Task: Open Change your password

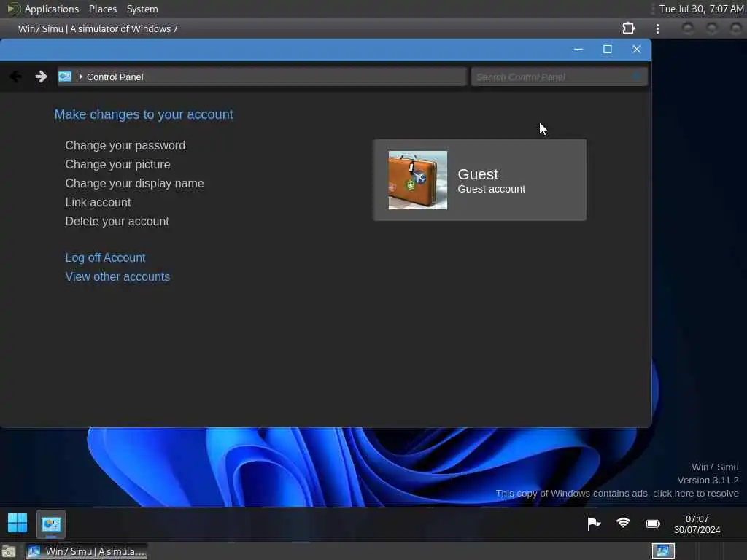Action: tap(125, 145)
